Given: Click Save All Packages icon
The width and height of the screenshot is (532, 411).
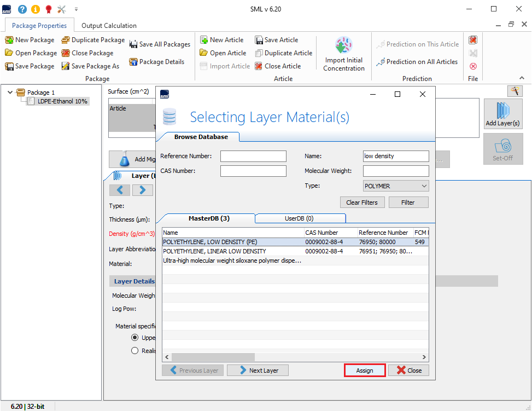Looking at the screenshot, I should tap(133, 44).
